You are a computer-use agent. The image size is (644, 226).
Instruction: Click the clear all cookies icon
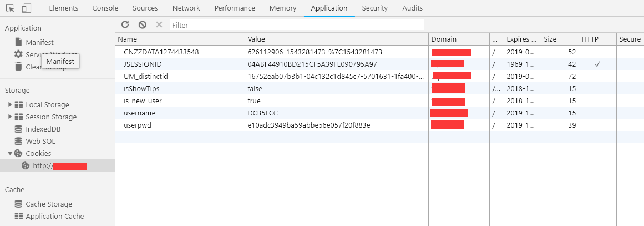click(142, 25)
